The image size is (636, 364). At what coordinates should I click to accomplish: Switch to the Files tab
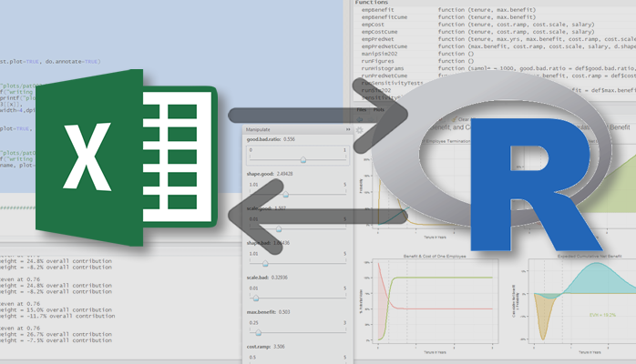click(x=362, y=110)
